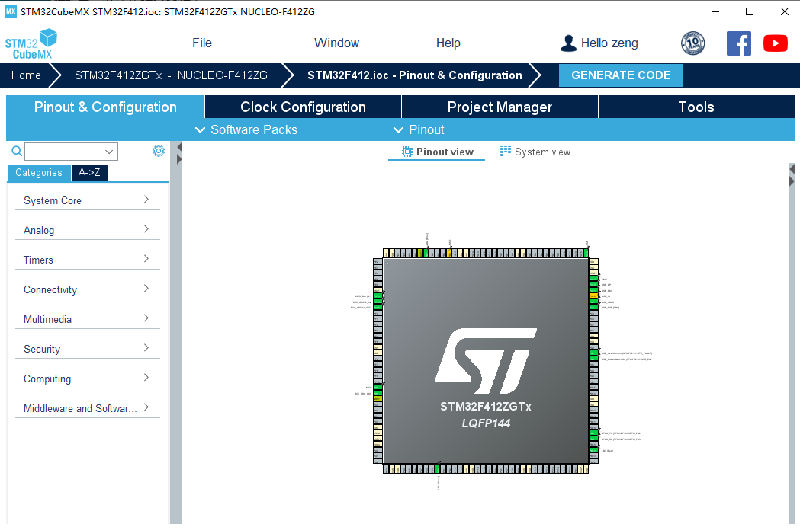
Task: Expand the Security category
Action: tap(87, 348)
